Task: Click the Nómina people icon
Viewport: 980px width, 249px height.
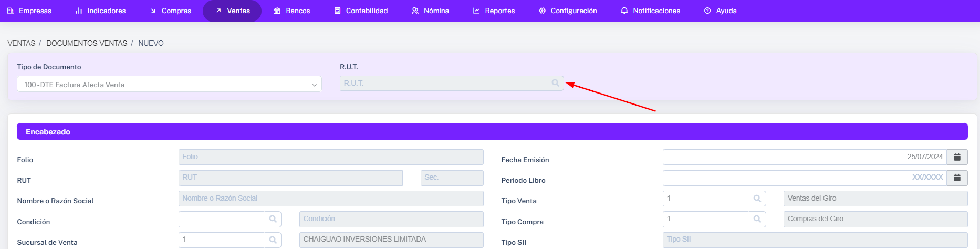Action: click(x=415, y=11)
